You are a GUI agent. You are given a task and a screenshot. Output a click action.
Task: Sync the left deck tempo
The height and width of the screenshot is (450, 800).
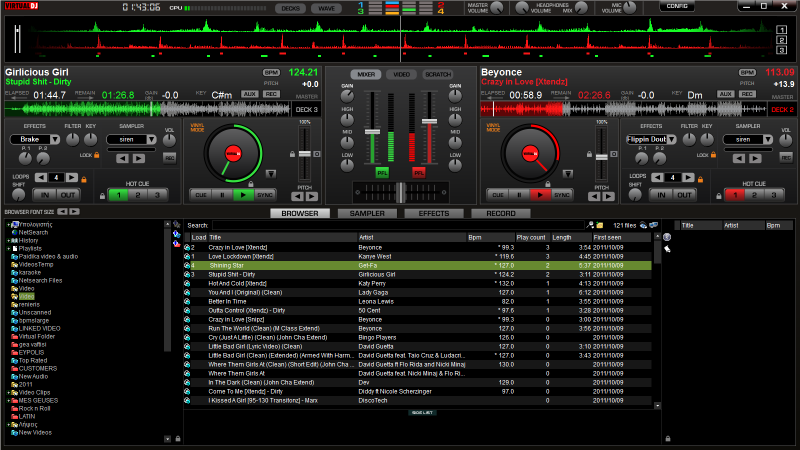point(265,195)
